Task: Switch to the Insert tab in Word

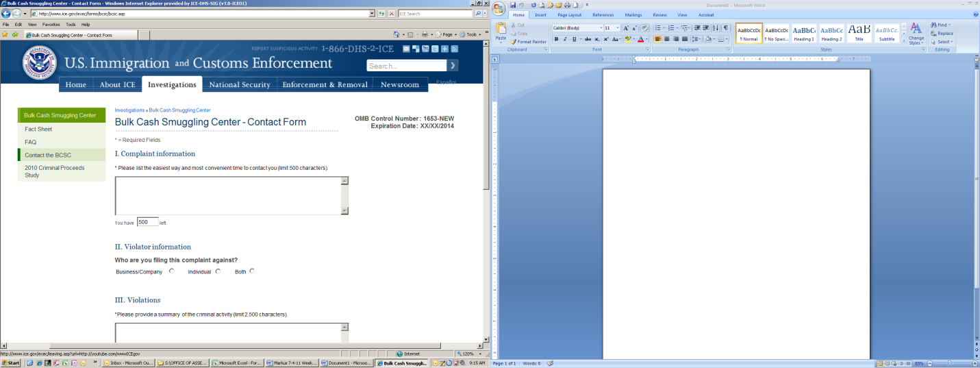Action: pos(541,14)
